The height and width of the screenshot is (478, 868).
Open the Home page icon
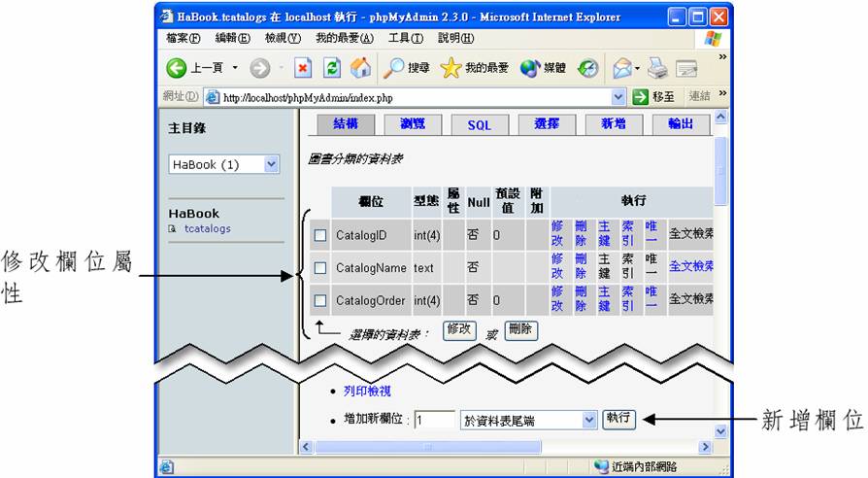point(360,68)
